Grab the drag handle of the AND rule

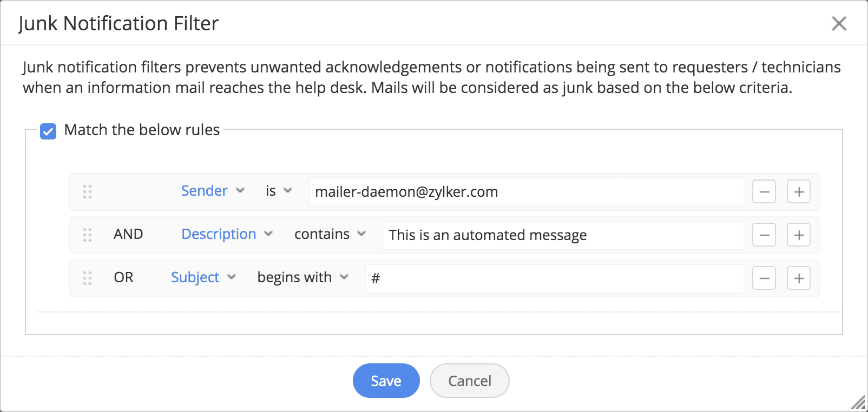(87, 235)
